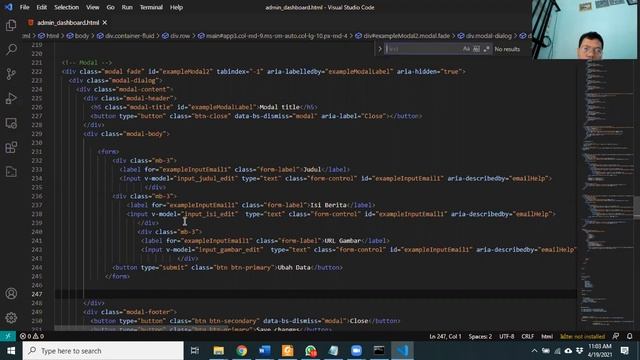
Task: Click the URL Gambar label text in code
Action: pos(342,240)
